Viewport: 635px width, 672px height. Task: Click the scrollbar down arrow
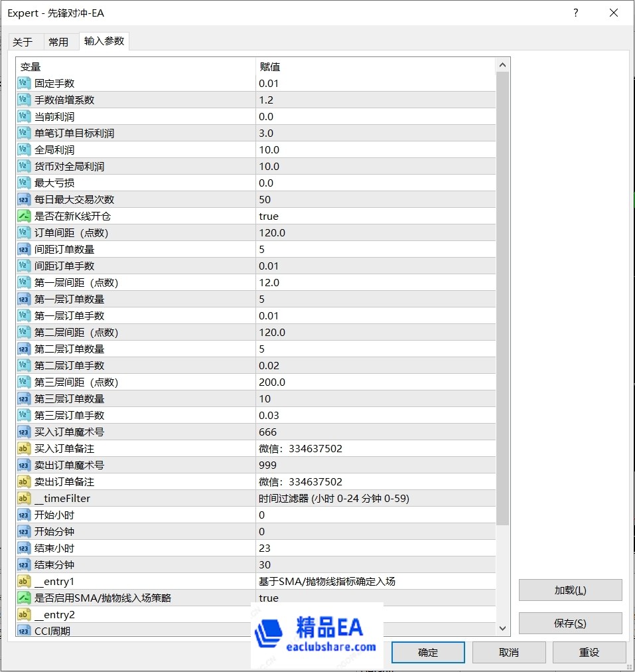(x=502, y=627)
